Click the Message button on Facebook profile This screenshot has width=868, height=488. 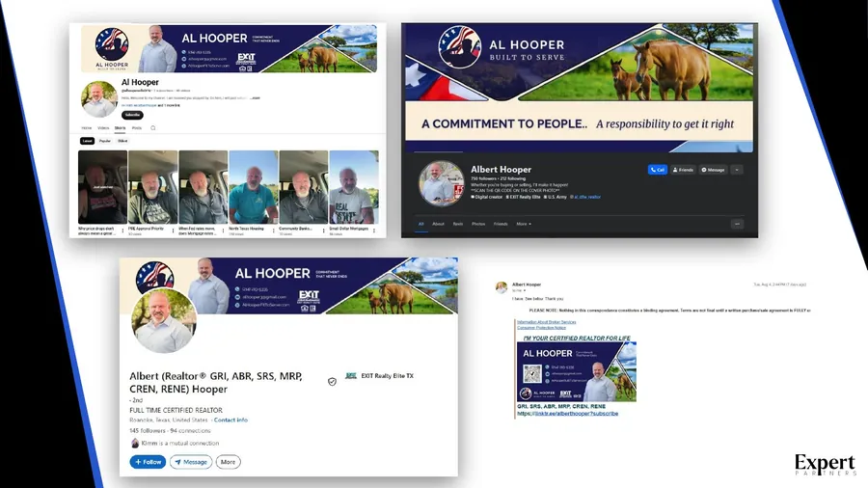click(x=713, y=170)
